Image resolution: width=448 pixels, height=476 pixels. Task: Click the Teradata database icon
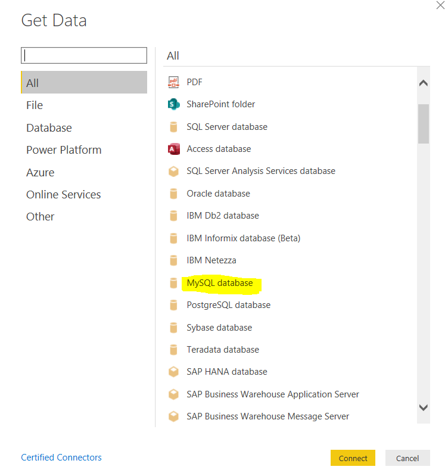pyautogui.click(x=173, y=350)
